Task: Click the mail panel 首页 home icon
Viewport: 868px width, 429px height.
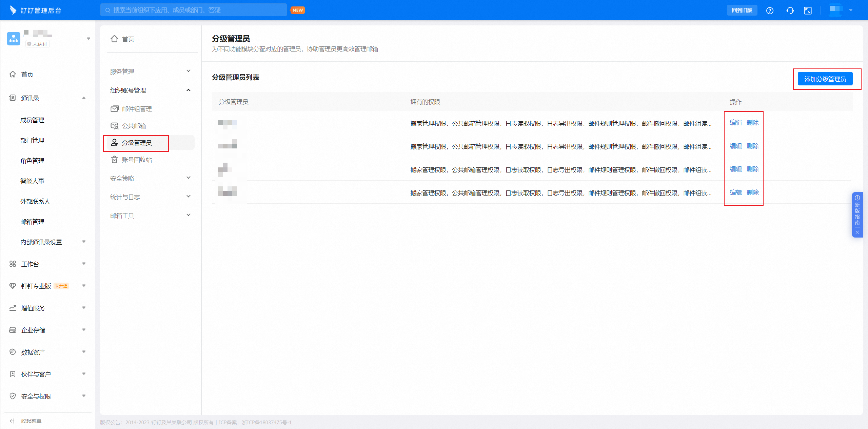Action: (x=114, y=39)
